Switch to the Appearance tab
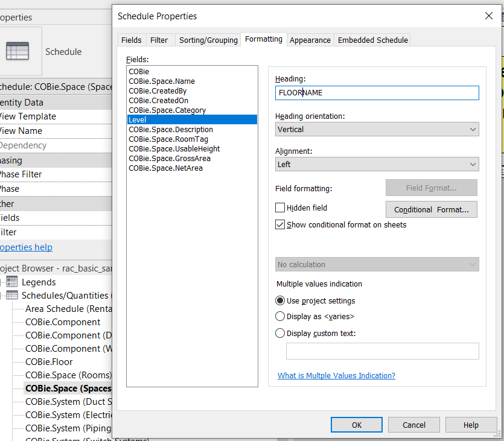 tap(310, 40)
